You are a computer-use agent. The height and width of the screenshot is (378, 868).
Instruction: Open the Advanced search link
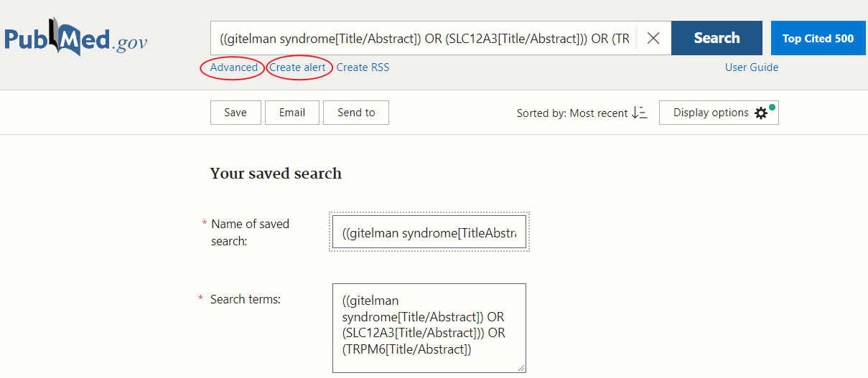[x=234, y=67]
